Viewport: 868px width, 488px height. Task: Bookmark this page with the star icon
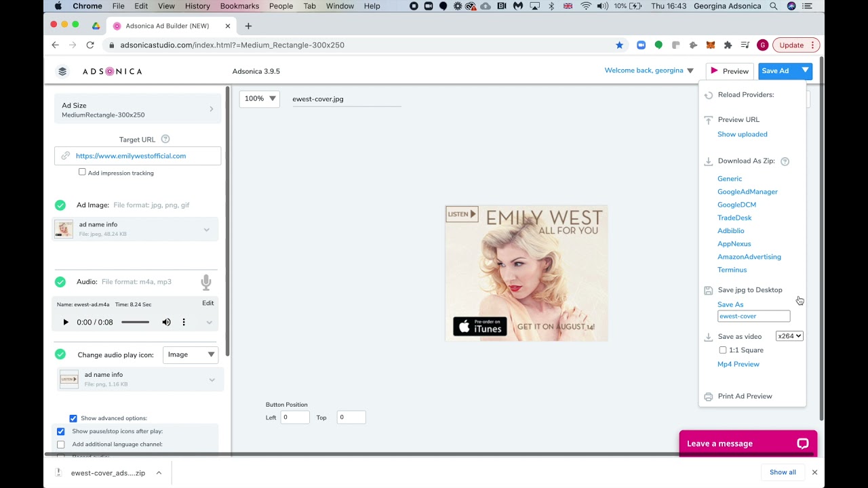click(619, 45)
